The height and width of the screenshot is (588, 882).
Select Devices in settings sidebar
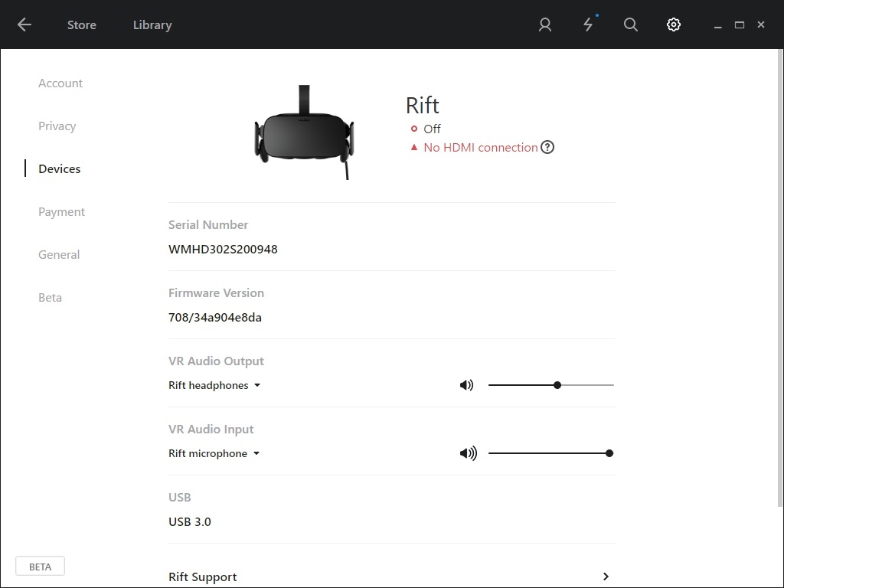[x=59, y=168]
